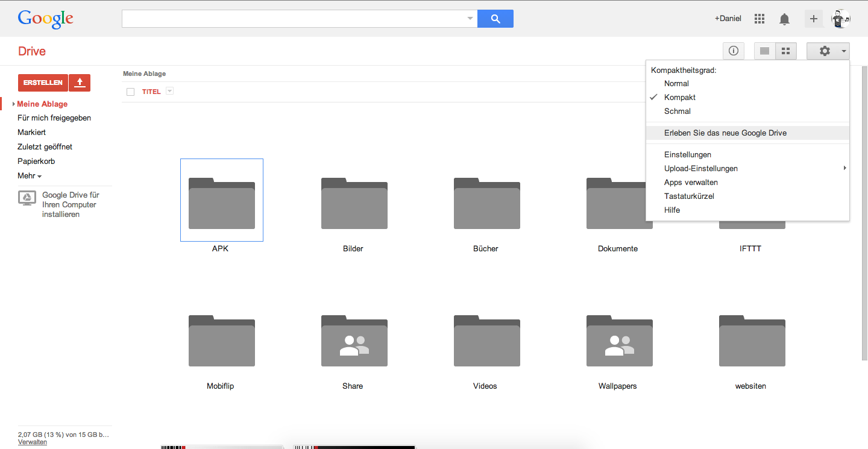
Task: Open the Google apps grid launcher
Action: pyautogui.click(x=759, y=19)
